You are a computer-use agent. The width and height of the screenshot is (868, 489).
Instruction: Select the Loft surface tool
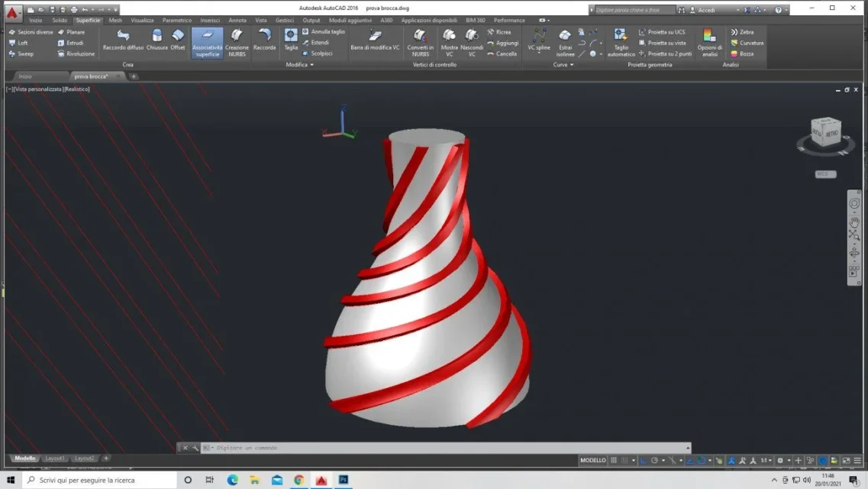[x=18, y=43]
